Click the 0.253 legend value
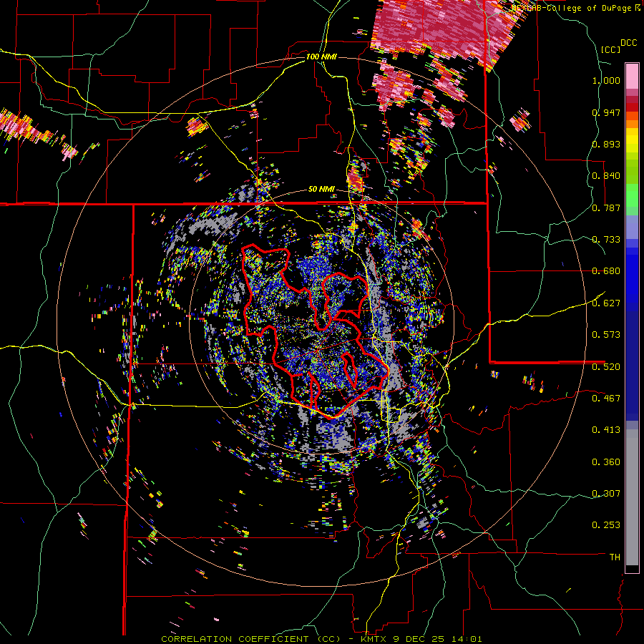Image resolution: width=644 pixels, height=644 pixels. pos(606,525)
